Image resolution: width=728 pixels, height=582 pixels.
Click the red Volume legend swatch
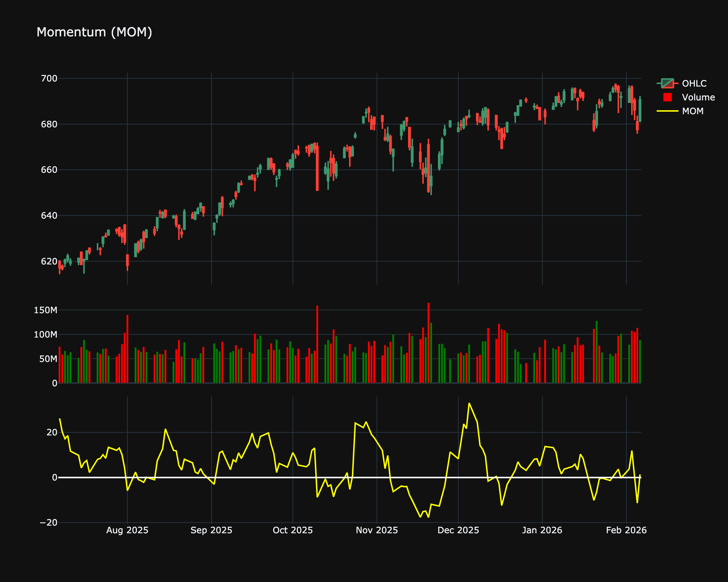tap(667, 97)
